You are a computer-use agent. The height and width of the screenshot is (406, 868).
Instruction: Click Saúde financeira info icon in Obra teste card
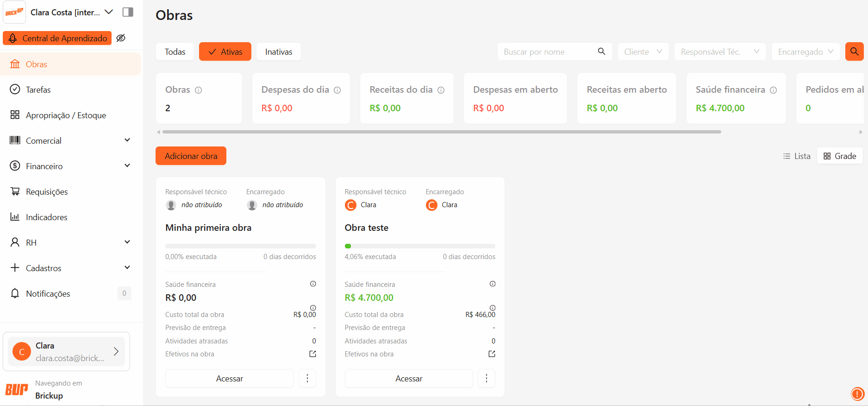click(493, 284)
